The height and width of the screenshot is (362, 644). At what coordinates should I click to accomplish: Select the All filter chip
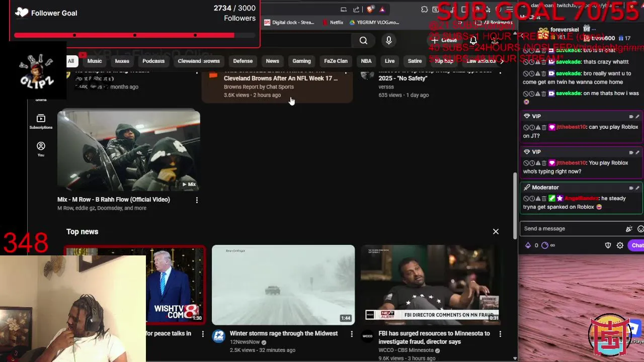[x=71, y=61]
